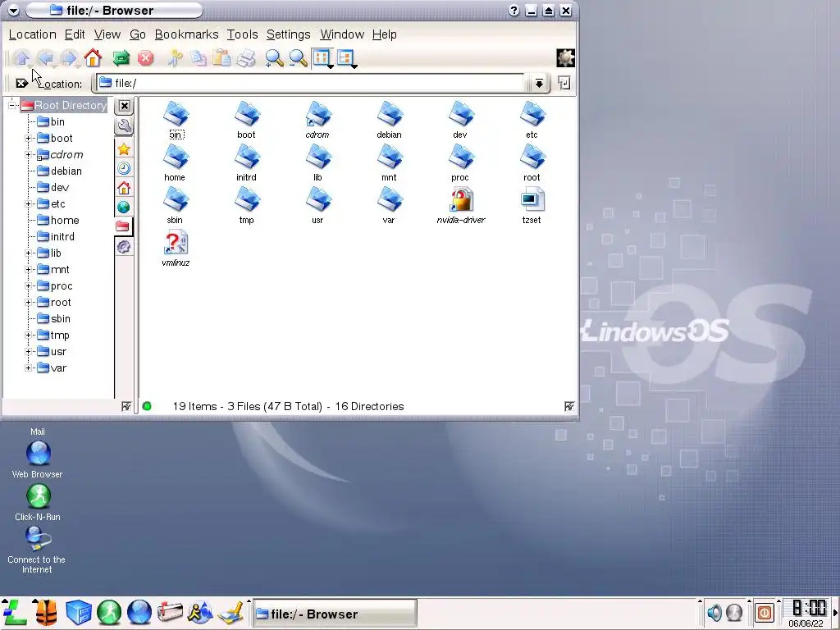Select the debian folder in tree
Screen dimensions: 840x630
click(x=59, y=171)
